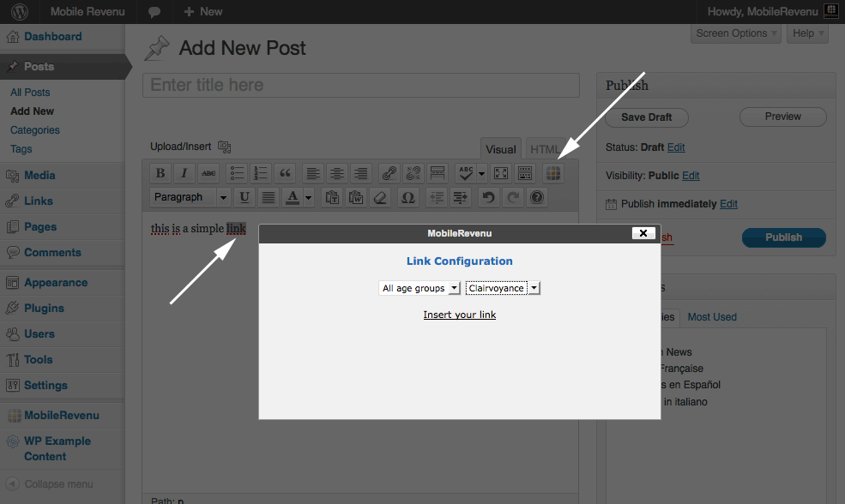Image resolution: width=845 pixels, height=504 pixels.
Task: Open the New content menu in admin bar
Action: (x=203, y=12)
